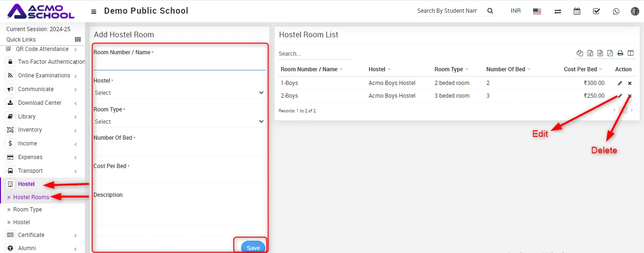Delete the 1-Boys room entry
This screenshot has height=253, width=644.
tap(630, 83)
